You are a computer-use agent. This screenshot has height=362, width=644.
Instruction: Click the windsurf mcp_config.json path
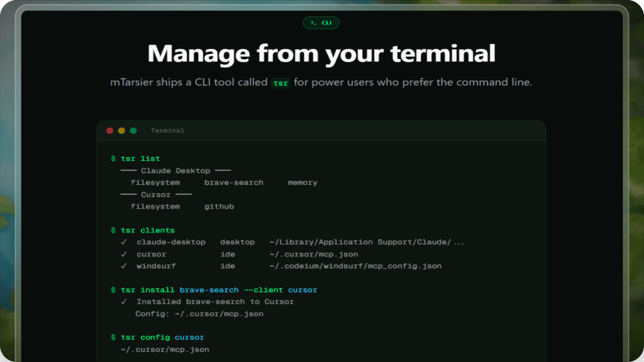point(355,266)
